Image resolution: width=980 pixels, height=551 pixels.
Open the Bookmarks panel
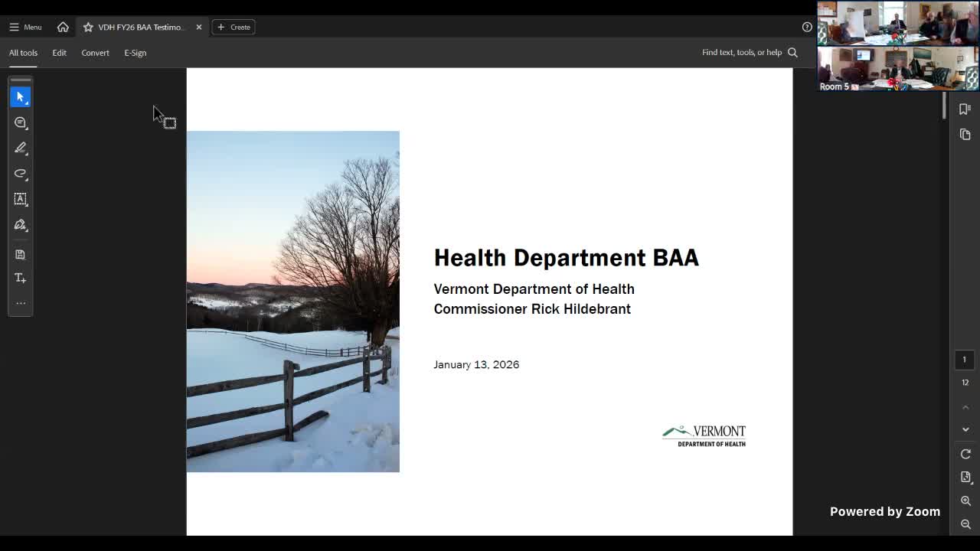[x=965, y=109]
